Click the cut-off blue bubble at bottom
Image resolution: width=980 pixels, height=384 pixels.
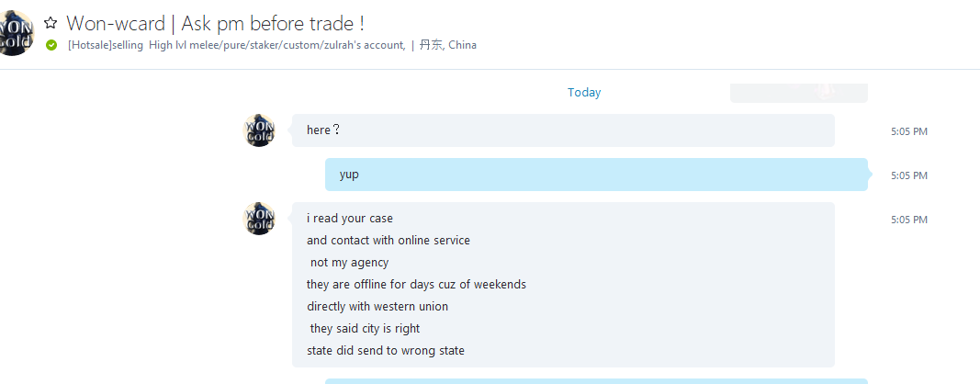596,381
